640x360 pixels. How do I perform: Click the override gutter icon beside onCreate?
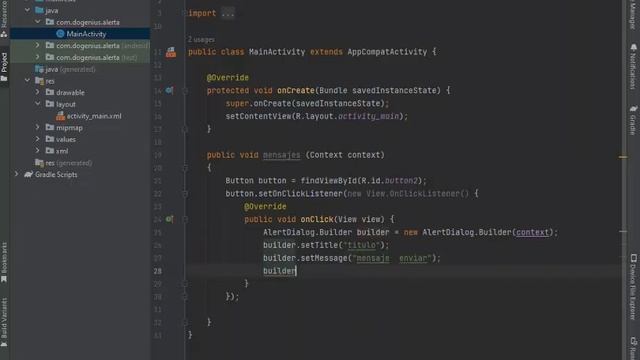pyautogui.click(x=169, y=90)
